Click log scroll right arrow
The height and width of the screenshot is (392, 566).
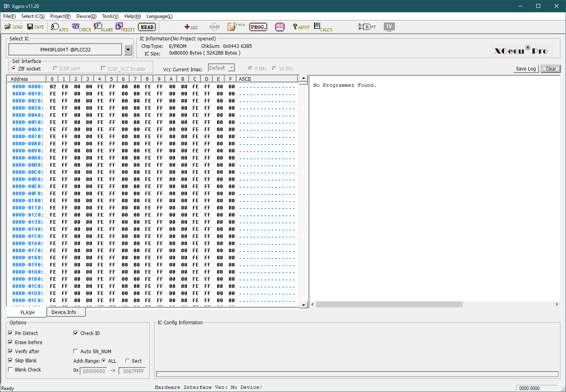[556, 304]
